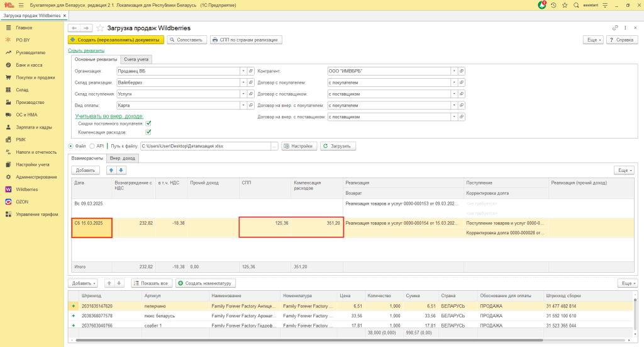Move settlement row down arrow
Screen dimensions: 644x347
pos(121,170)
